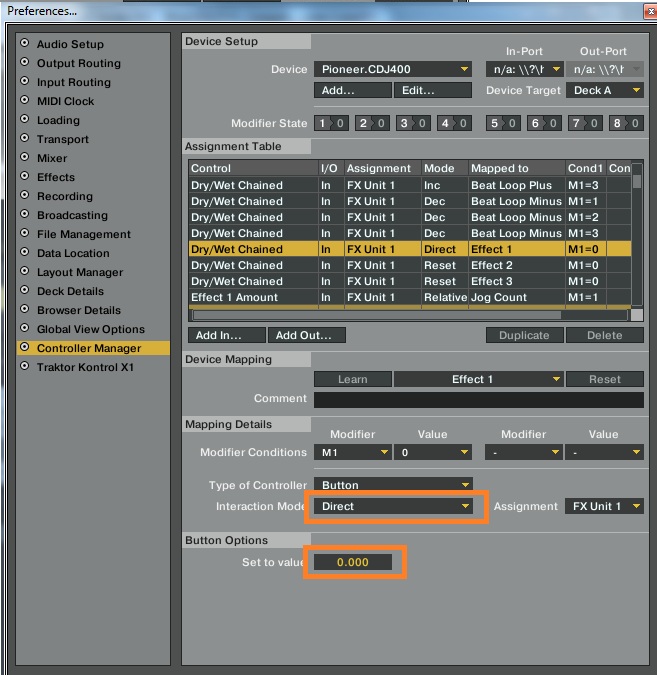Click the Edit... device button

point(433,90)
